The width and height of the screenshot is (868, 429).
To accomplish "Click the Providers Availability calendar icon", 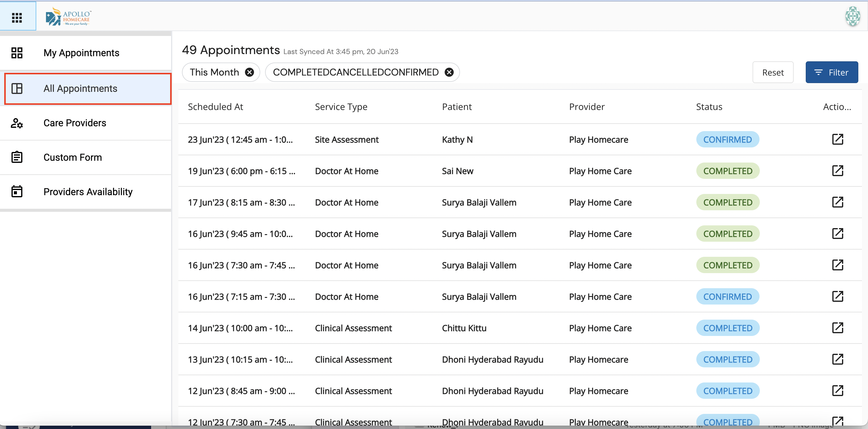I will pyautogui.click(x=17, y=191).
